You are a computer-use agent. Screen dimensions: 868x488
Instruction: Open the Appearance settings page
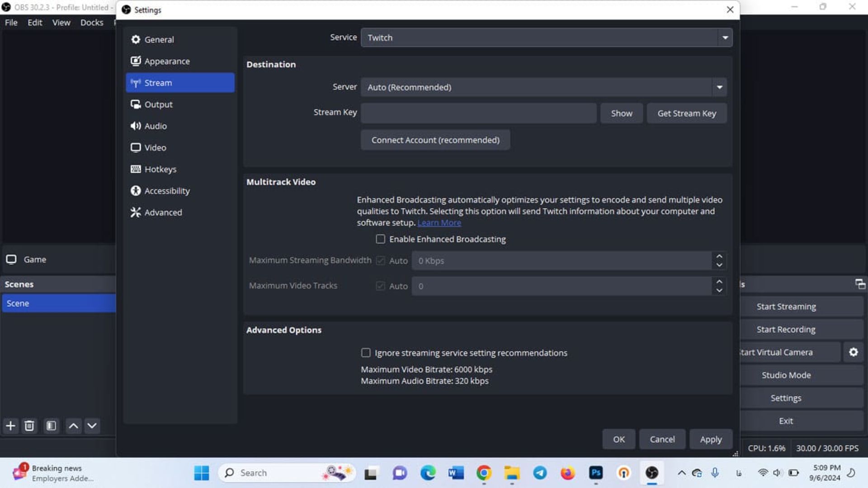pyautogui.click(x=180, y=61)
